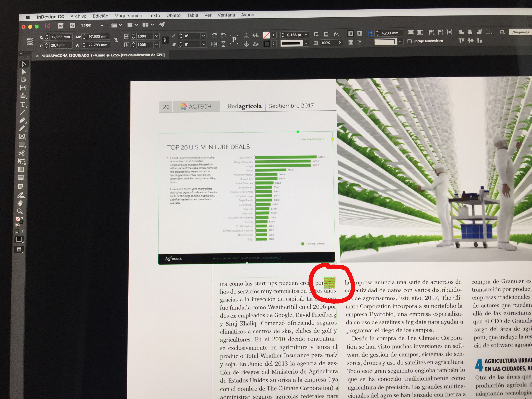Toggle constrain scaling proportions link
This screenshot has width=532, height=399.
pos(165,40)
